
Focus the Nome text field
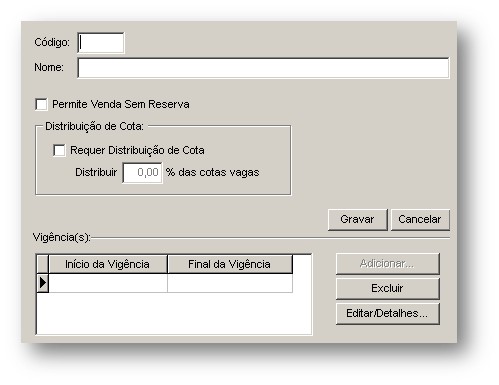tap(263, 68)
